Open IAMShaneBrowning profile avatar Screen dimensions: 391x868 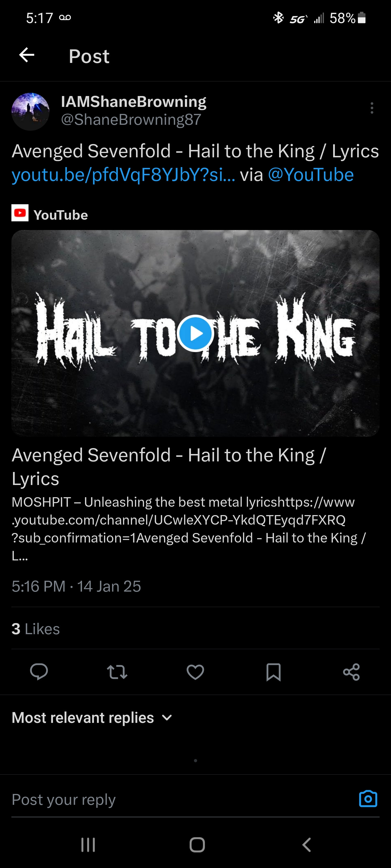pyautogui.click(x=30, y=111)
